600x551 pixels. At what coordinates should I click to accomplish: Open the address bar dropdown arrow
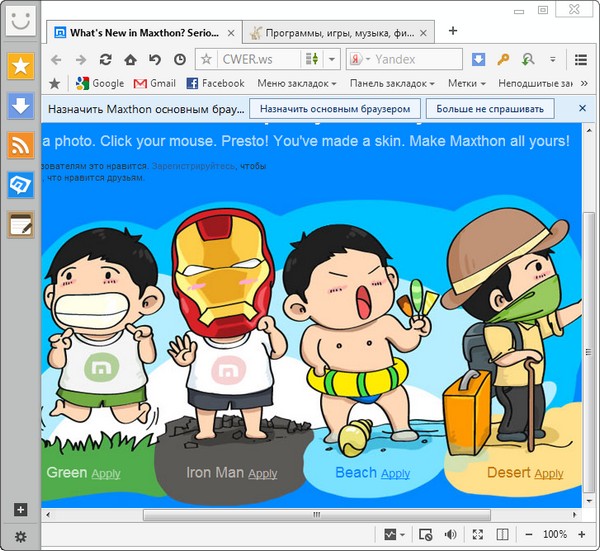pyautogui.click(x=333, y=60)
